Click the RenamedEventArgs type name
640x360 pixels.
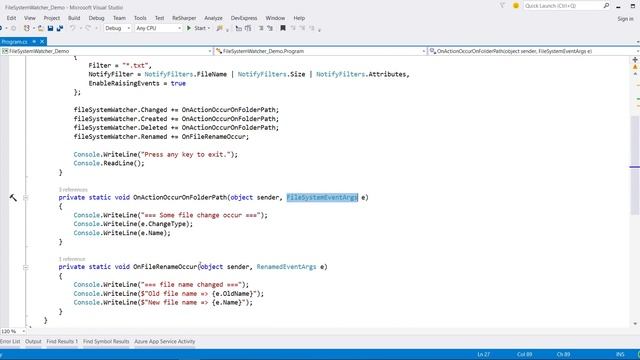(286, 267)
